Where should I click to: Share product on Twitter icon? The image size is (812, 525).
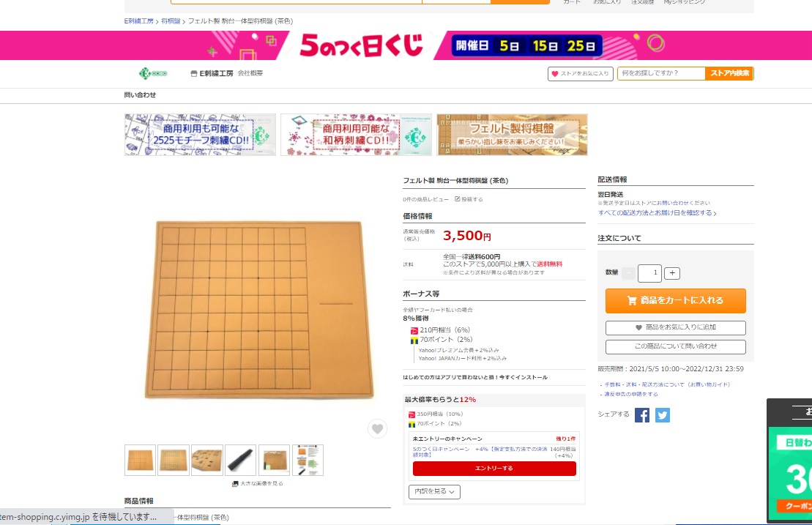click(663, 415)
